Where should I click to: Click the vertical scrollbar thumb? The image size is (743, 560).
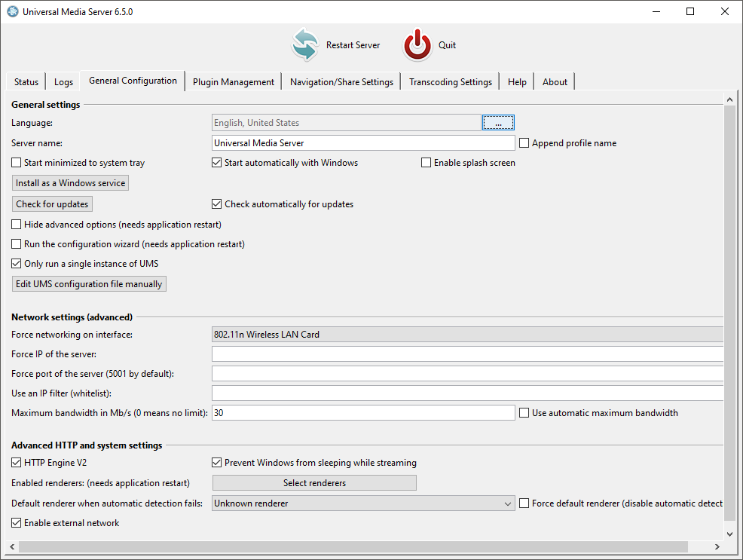click(x=729, y=313)
